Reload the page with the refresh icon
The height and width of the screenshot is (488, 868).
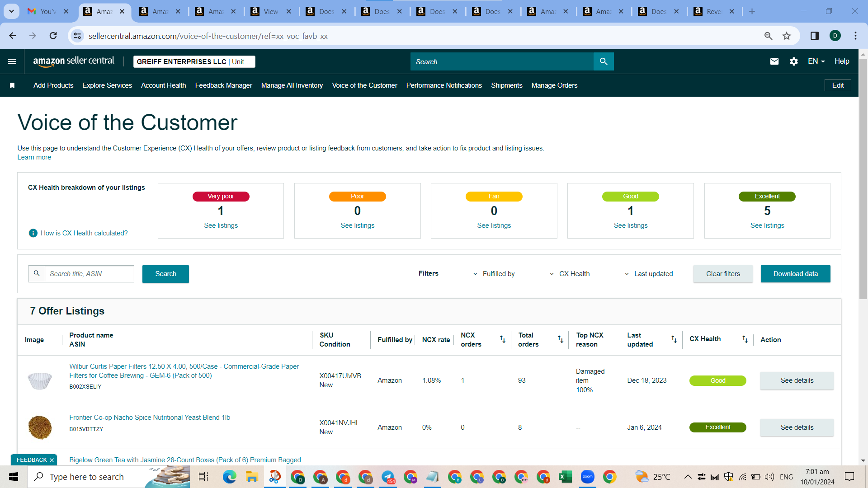[x=53, y=36]
